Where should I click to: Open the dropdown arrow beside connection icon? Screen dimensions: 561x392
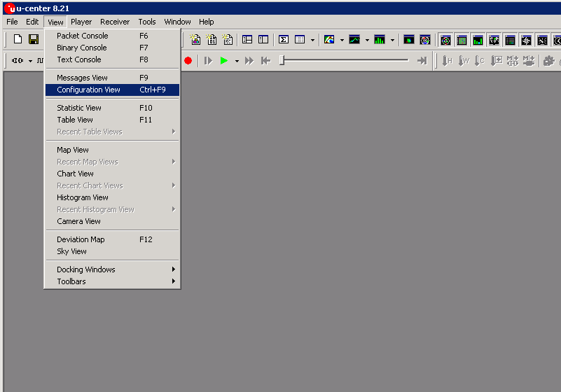30,61
